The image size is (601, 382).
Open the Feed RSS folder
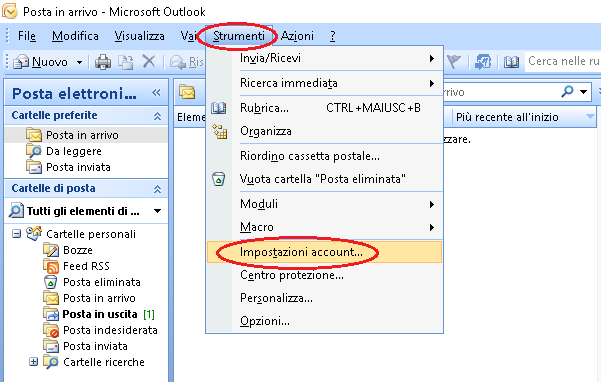coord(86,266)
